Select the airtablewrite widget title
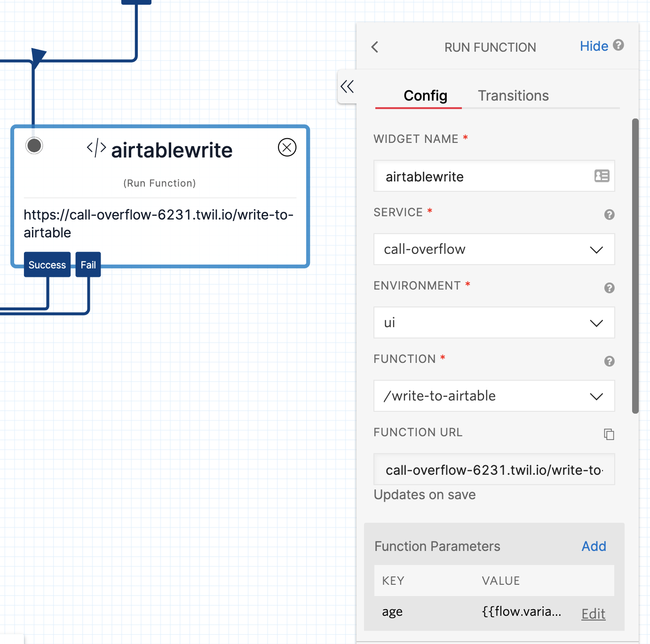Screen dimensions: 650x644 coord(172,150)
